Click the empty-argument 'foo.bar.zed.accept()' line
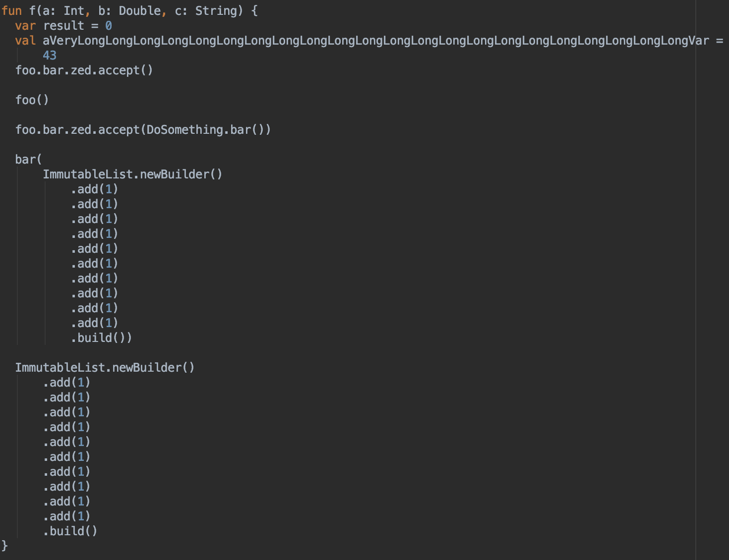Viewport: 729px width, 560px height. point(84,70)
